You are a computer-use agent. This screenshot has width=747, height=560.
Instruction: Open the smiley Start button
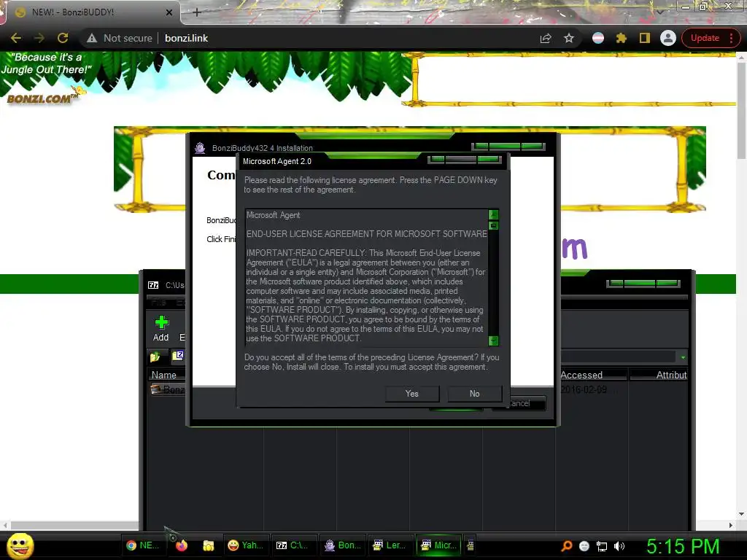tap(20, 545)
